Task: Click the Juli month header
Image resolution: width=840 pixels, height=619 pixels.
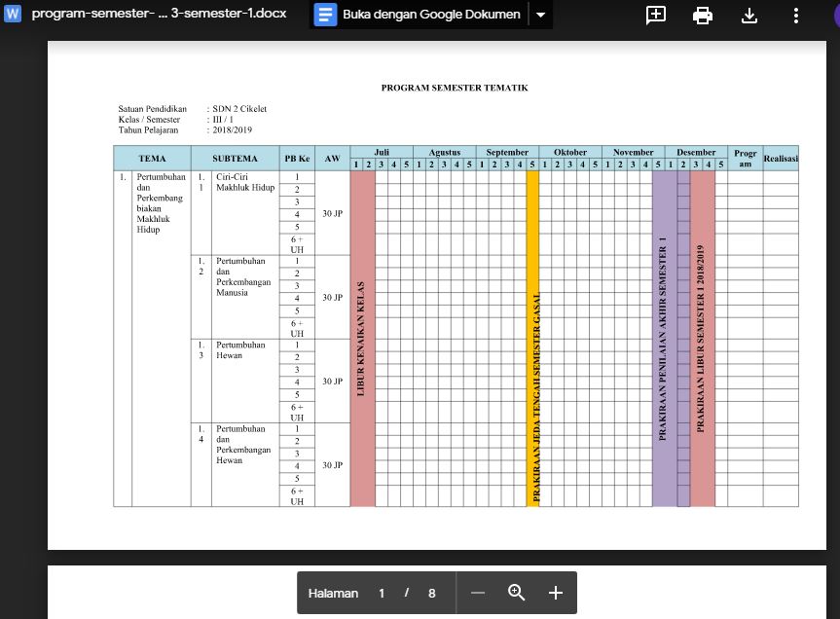Action: pyautogui.click(x=382, y=152)
